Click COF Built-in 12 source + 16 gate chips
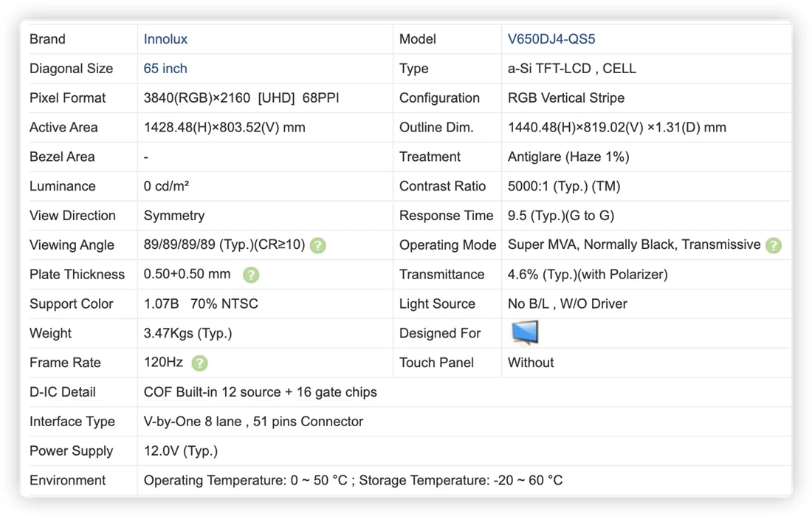This screenshot has width=812, height=517. point(260,392)
